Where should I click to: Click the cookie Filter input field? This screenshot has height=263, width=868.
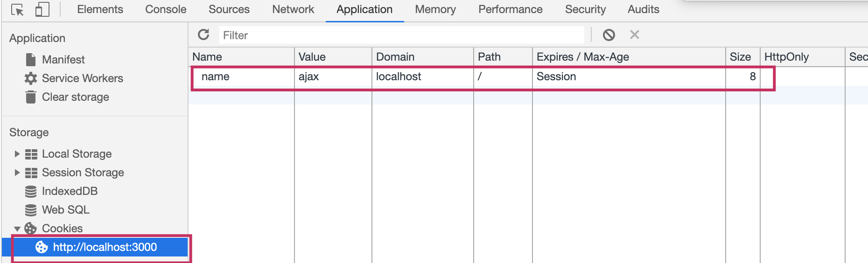(x=401, y=35)
